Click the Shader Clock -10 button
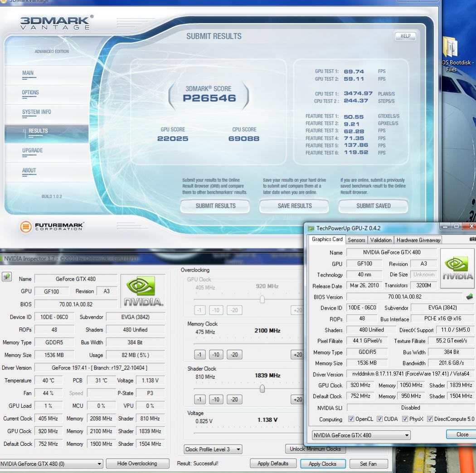Viewport: 476px width, 473px height. pyautogui.click(x=216, y=400)
